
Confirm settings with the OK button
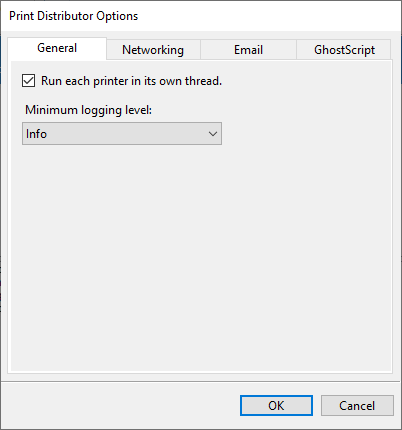pyautogui.click(x=276, y=406)
